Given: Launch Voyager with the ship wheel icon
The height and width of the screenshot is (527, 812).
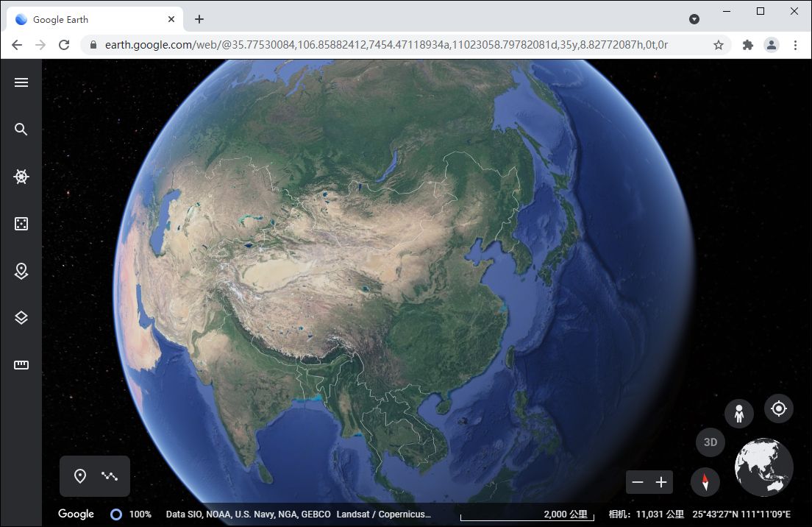Looking at the screenshot, I should click(20, 176).
